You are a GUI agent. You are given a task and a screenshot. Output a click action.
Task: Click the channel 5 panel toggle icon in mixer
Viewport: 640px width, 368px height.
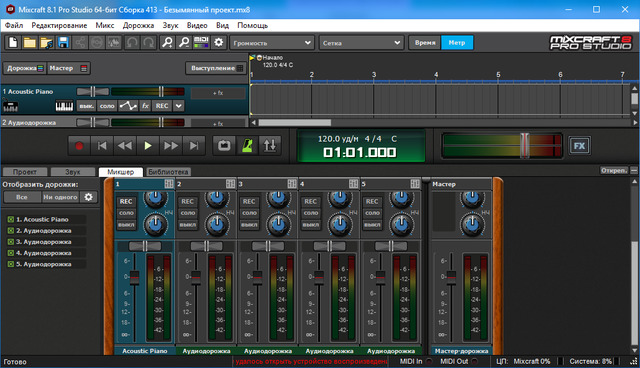click(415, 184)
